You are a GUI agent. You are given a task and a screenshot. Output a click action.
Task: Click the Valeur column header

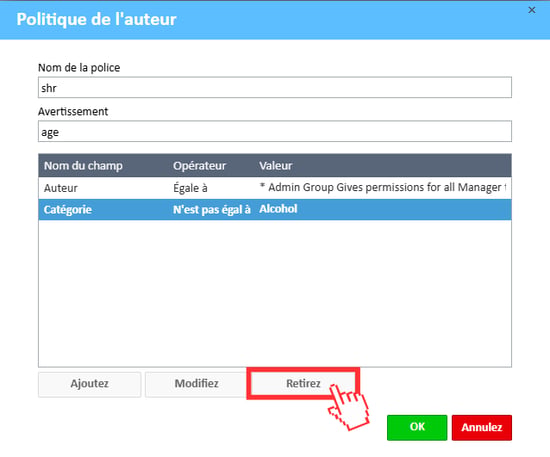coord(275,166)
